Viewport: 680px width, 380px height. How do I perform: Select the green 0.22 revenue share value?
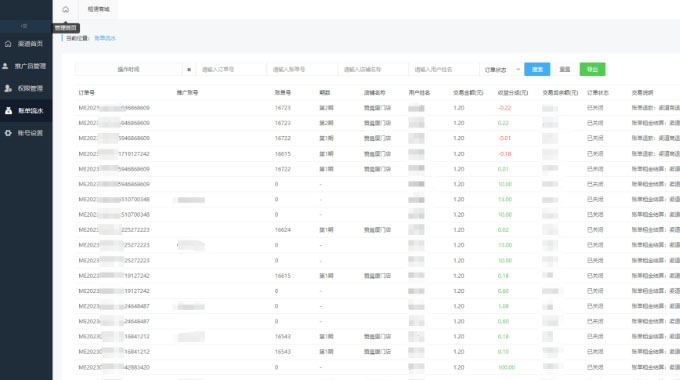pos(503,123)
